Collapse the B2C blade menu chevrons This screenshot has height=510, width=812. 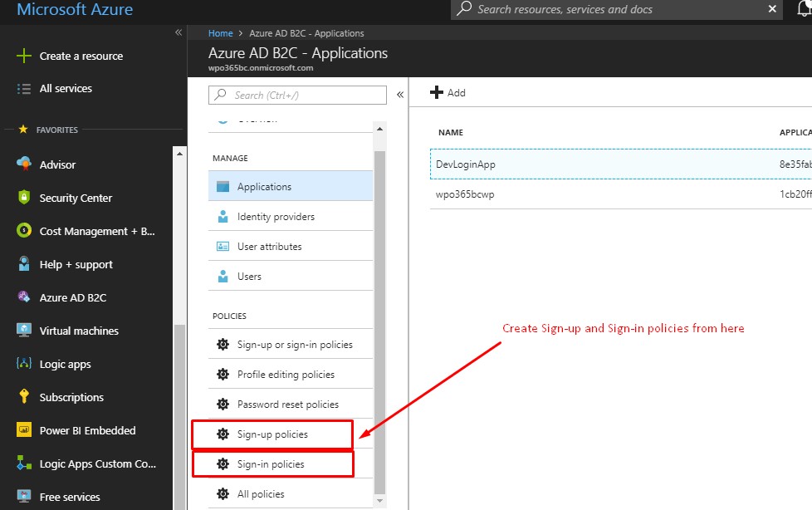[400, 95]
